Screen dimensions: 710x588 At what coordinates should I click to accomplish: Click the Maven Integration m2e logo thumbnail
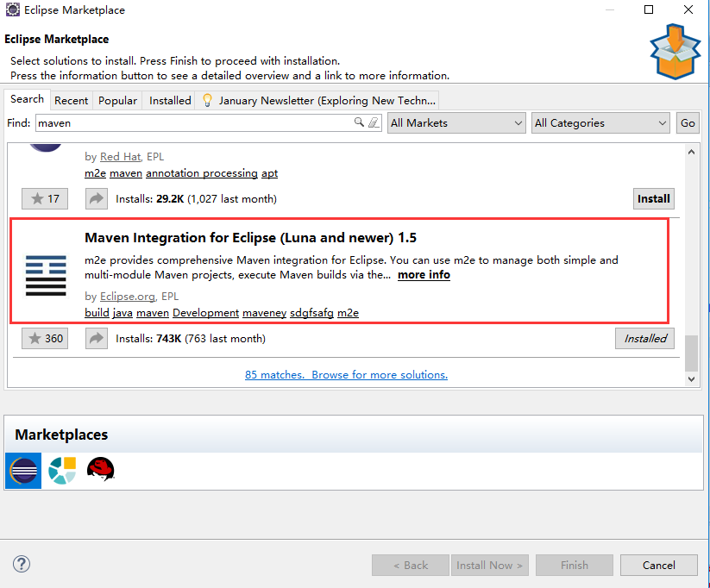tap(46, 275)
